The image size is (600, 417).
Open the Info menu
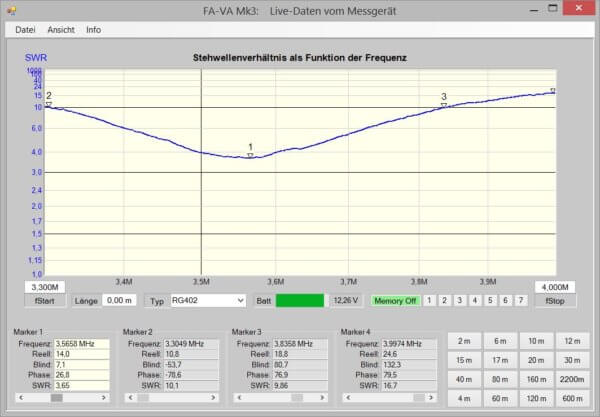point(93,30)
